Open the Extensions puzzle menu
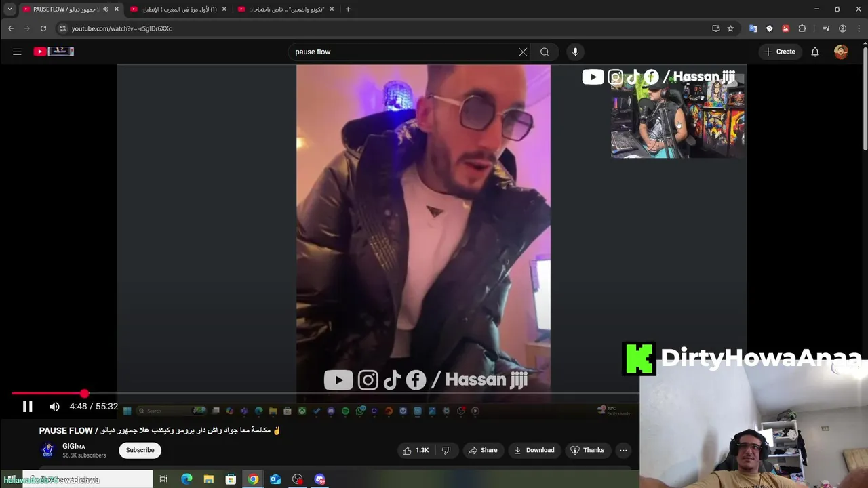The width and height of the screenshot is (868, 488). tap(802, 28)
